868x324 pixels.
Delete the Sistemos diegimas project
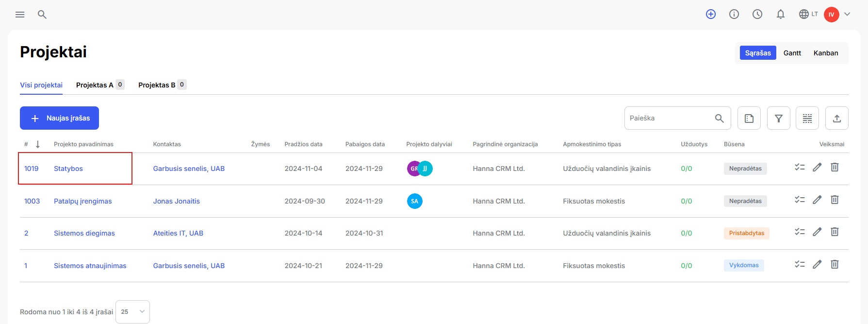[835, 232]
